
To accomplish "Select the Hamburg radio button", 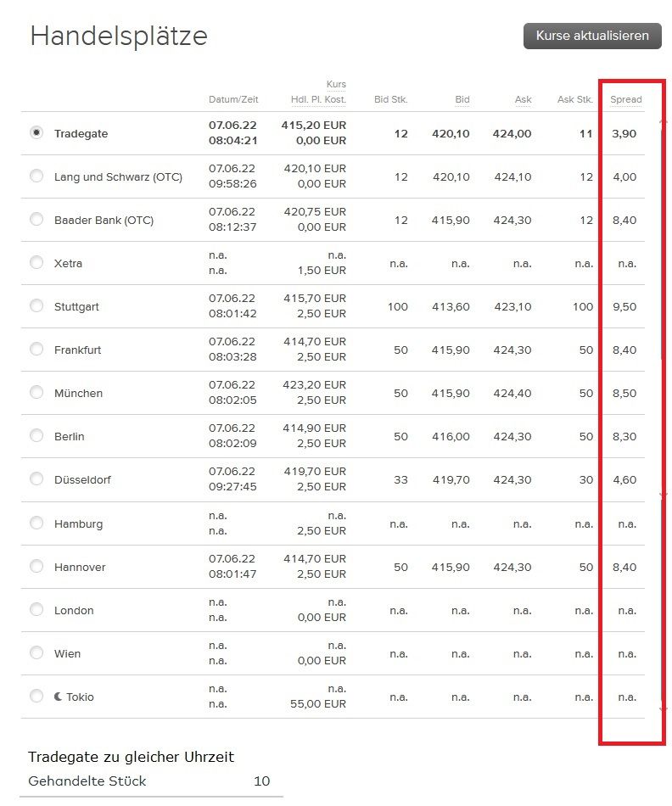I will [36, 523].
